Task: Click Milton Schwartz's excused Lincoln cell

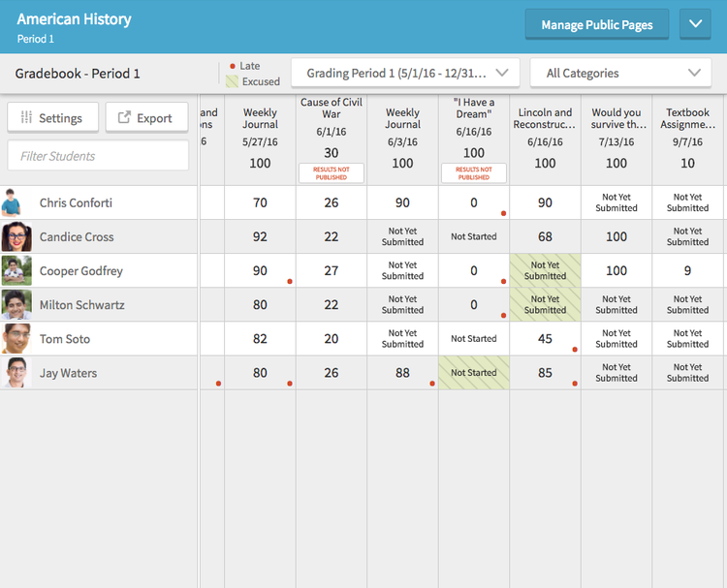Action: (545, 305)
